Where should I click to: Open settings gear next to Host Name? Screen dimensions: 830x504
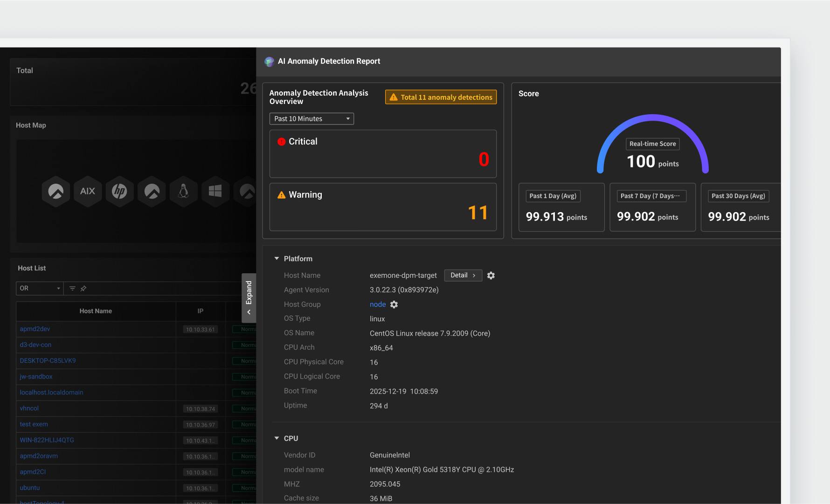coord(491,276)
